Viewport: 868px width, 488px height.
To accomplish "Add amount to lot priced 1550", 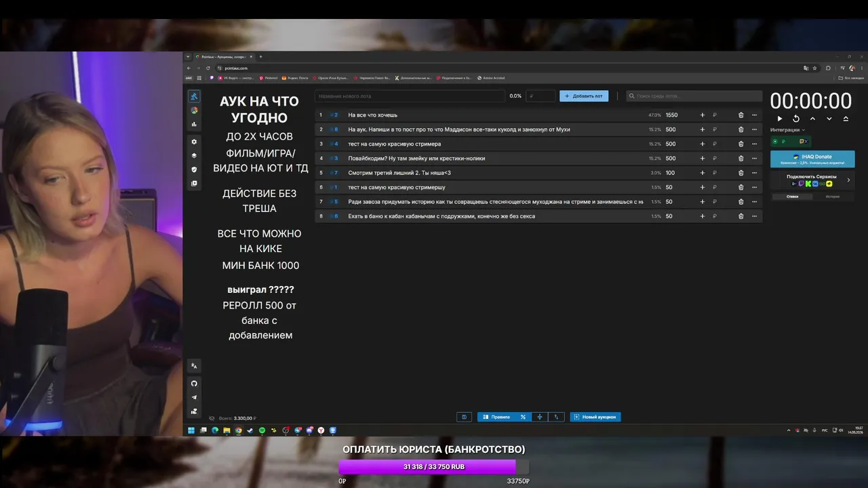I will click(703, 115).
